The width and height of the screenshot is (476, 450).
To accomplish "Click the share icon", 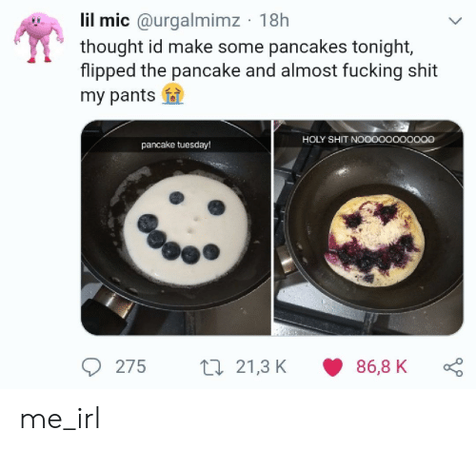I will point(453,367).
